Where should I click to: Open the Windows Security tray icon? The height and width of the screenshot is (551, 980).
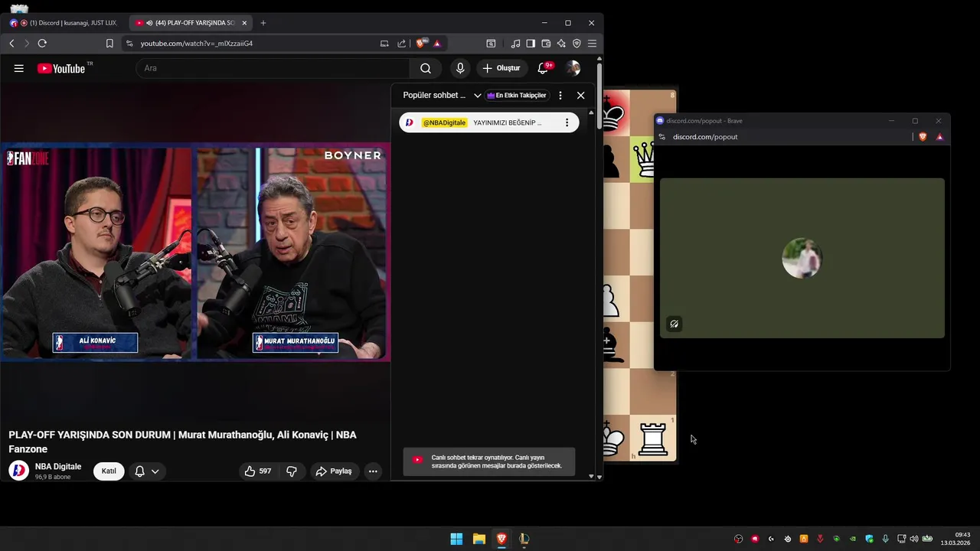click(x=869, y=539)
